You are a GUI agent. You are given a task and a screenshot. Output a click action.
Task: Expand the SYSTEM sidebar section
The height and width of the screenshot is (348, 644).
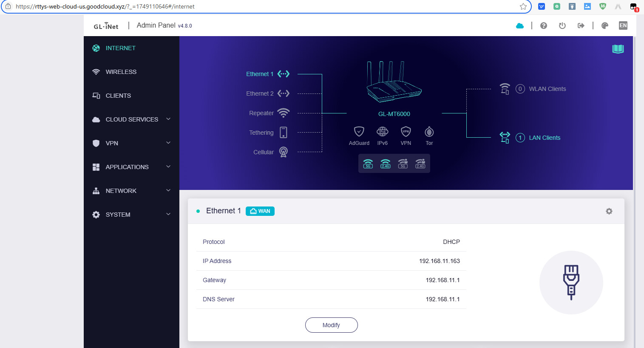[131, 215]
